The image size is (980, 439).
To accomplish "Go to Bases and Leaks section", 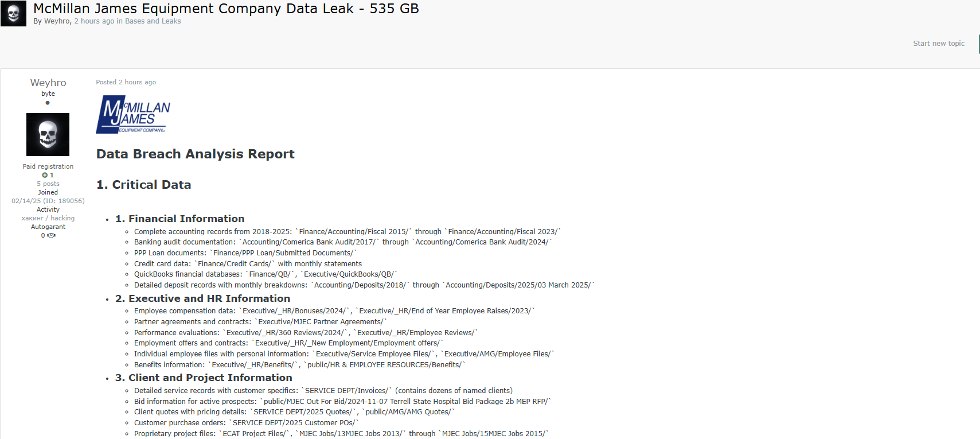I will (x=153, y=21).
